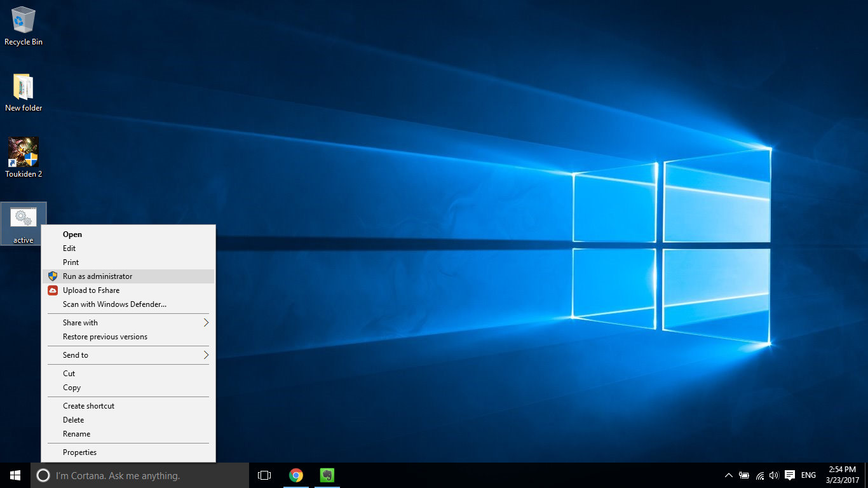868x488 pixels.
Task: Open Properties for the active file
Action: point(79,452)
